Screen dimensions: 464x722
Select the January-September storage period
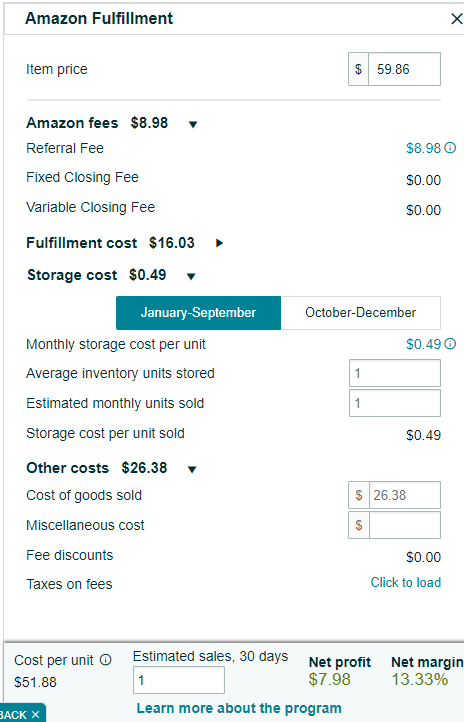click(198, 313)
